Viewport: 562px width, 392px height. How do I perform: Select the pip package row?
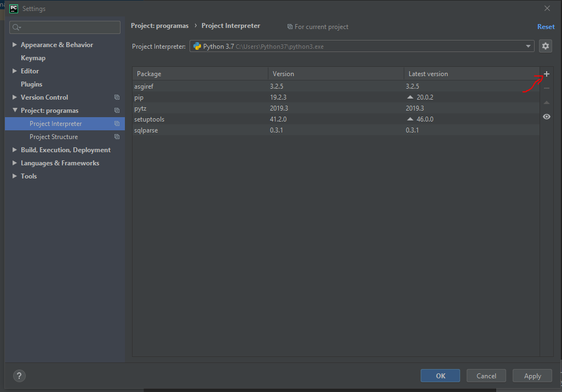pos(336,97)
